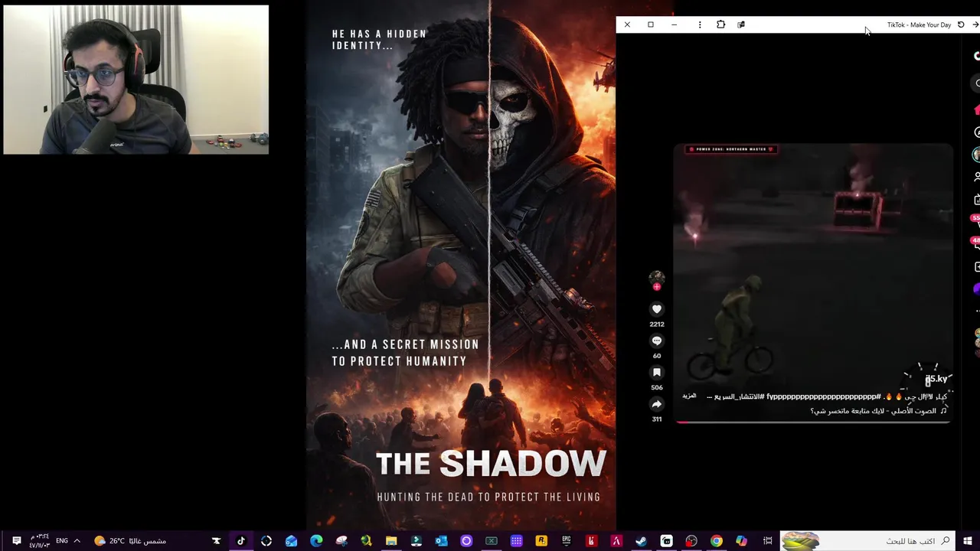Save the video using bookmark icon
Viewport: 980px width, 551px height.
656,372
